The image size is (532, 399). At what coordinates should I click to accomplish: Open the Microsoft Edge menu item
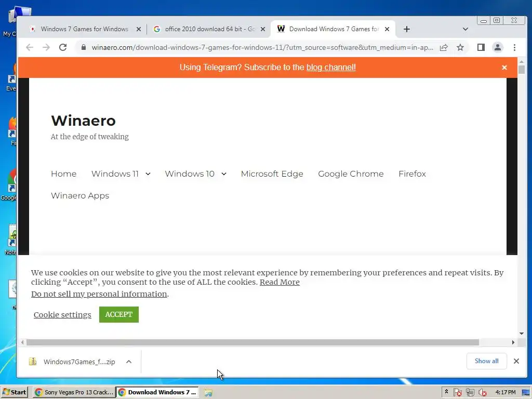point(272,174)
